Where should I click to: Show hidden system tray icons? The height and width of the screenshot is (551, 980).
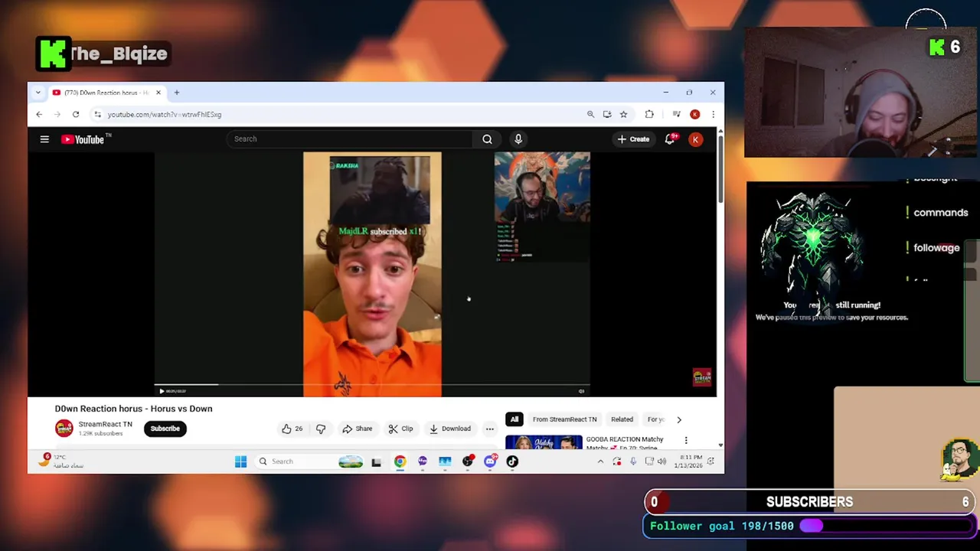(600, 461)
